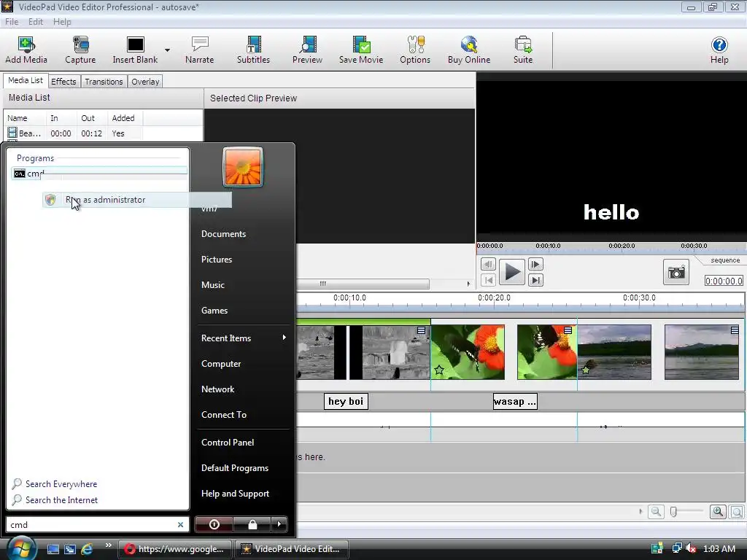
Task: Click the Buy Online icon
Action: (469, 50)
